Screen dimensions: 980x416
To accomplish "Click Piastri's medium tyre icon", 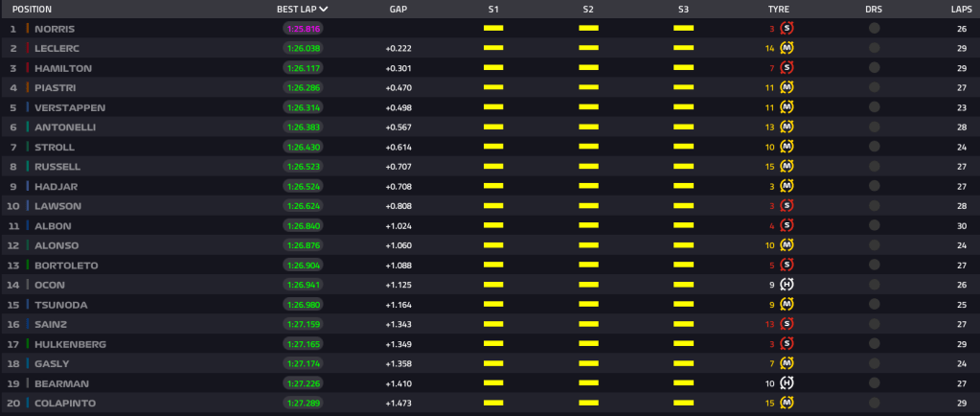I will tap(786, 87).
